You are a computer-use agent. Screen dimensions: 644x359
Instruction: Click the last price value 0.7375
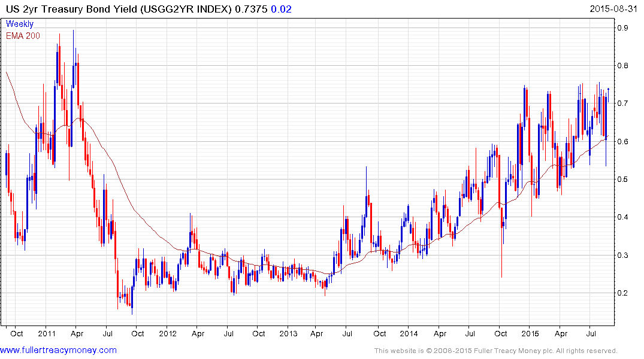250,9
